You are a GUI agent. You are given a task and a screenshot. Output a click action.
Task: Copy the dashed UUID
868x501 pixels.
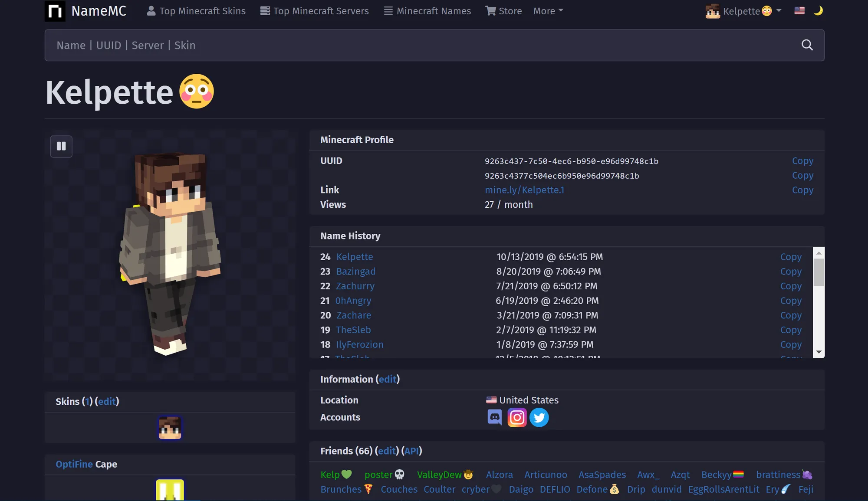802,161
